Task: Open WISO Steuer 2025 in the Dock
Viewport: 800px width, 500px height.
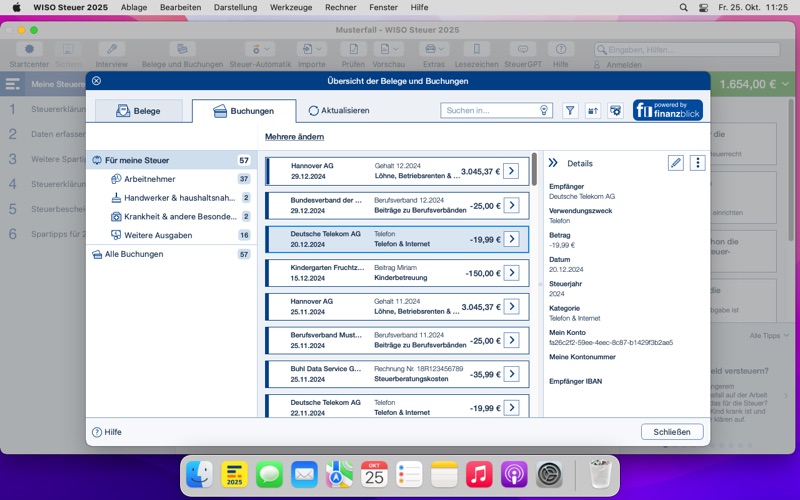Action: pos(234,474)
